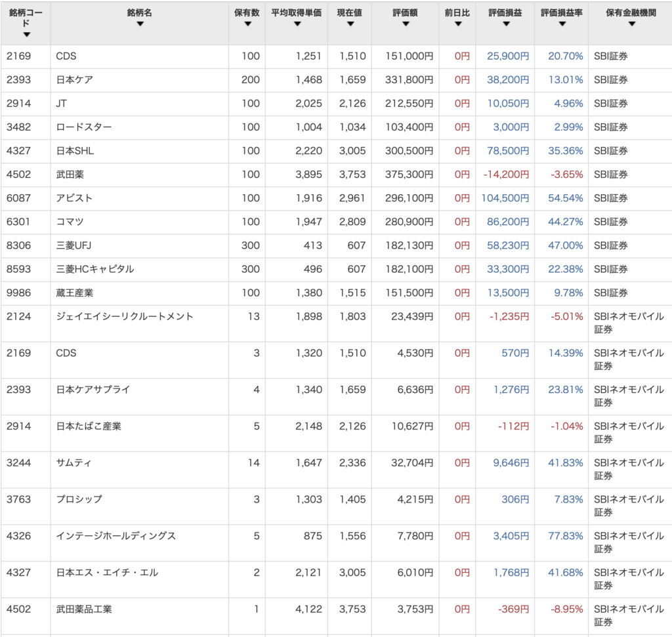The width and height of the screenshot is (672, 637).
Task: Click stock code 8306
Action: (18, 245)
